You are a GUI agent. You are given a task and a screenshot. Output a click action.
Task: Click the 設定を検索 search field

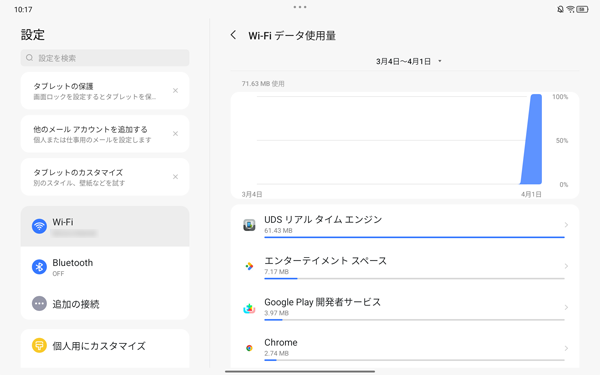[x=105, y=58]
